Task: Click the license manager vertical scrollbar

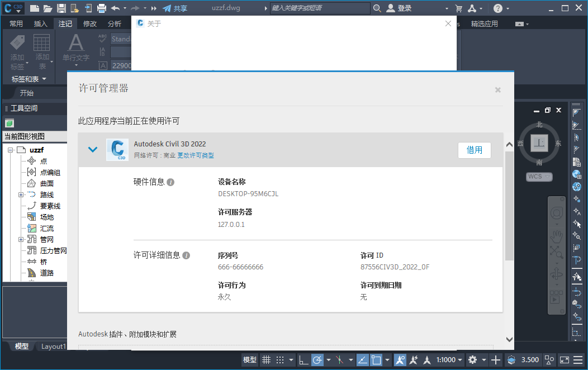Action: click(x=509, y=207)
